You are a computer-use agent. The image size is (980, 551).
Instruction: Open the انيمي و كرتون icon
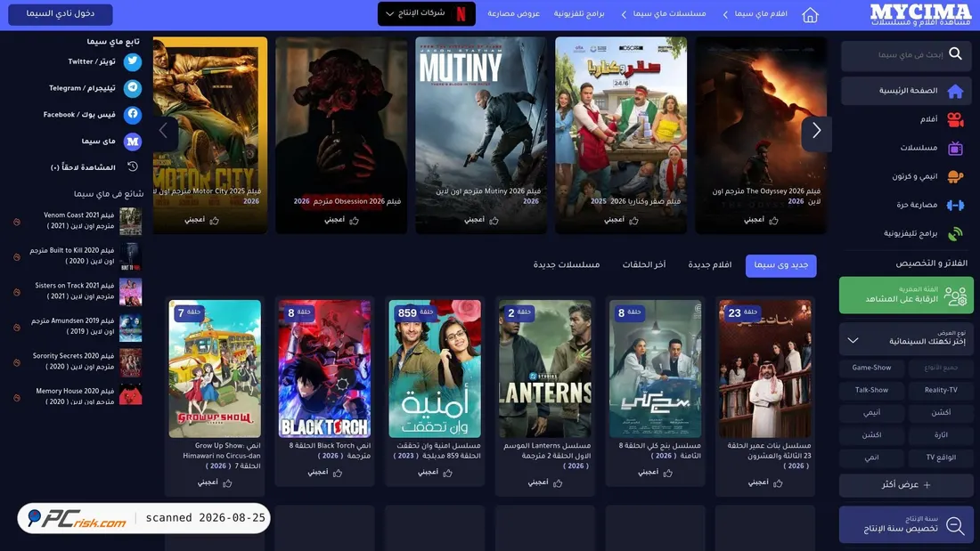pos(955,177)
